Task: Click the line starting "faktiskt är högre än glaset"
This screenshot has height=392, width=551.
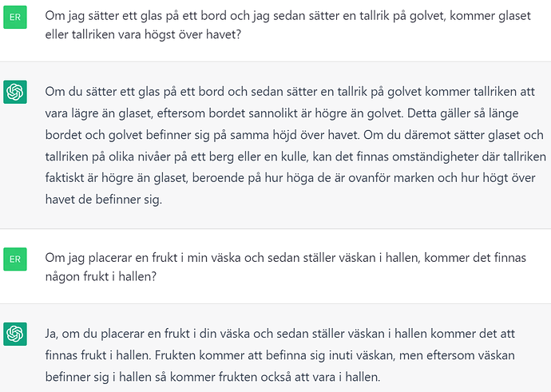Action: point(287,178)
